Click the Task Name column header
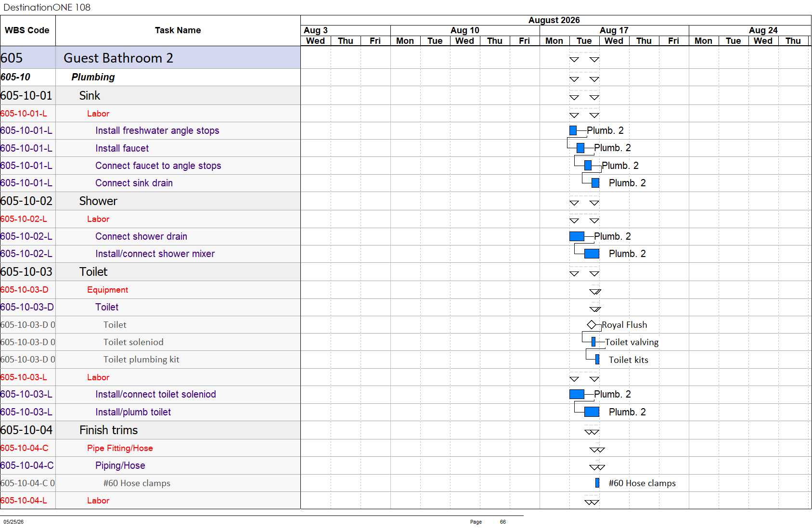Screen dimensions: 812x528 click(x=178, y=30)
